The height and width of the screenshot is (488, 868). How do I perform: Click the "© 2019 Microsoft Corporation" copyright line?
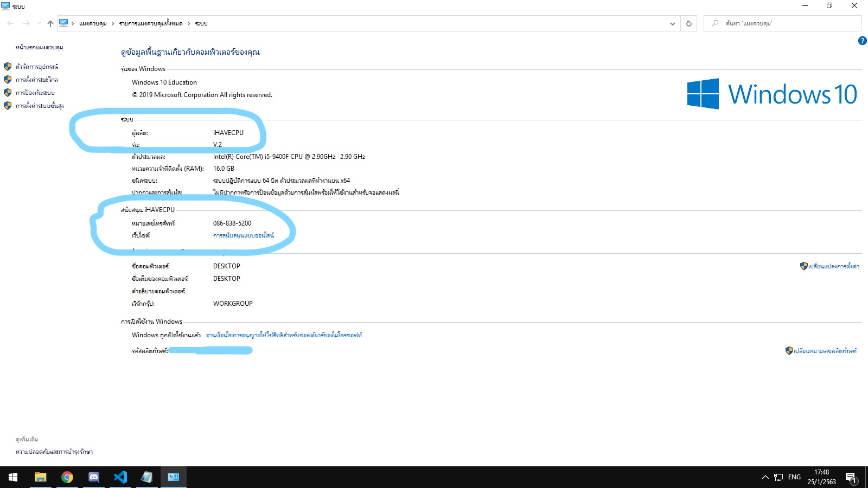202,95
